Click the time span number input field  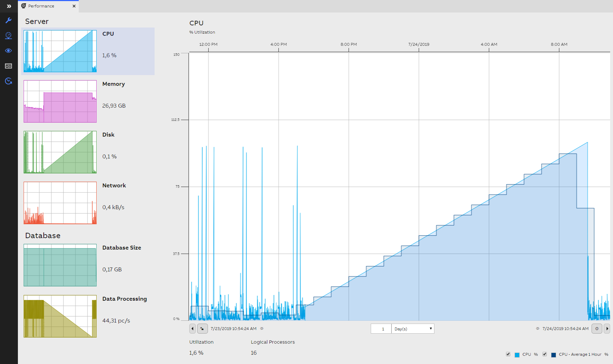381,329
